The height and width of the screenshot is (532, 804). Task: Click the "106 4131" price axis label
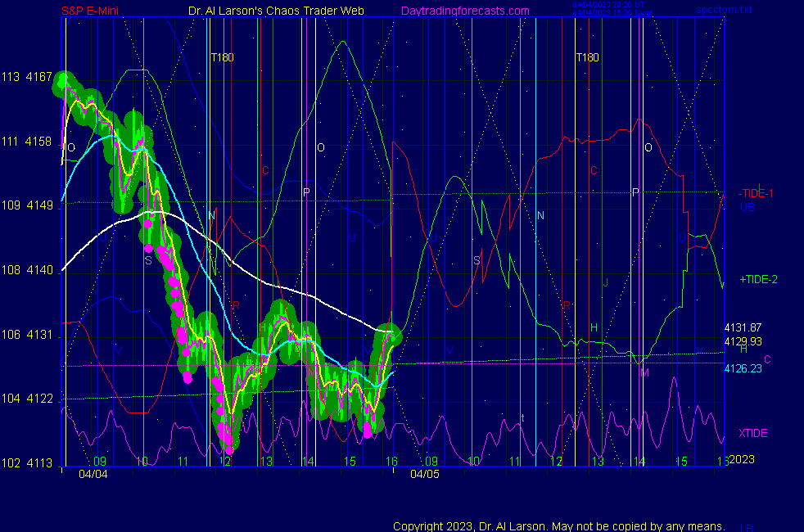[x=27, y=335]
